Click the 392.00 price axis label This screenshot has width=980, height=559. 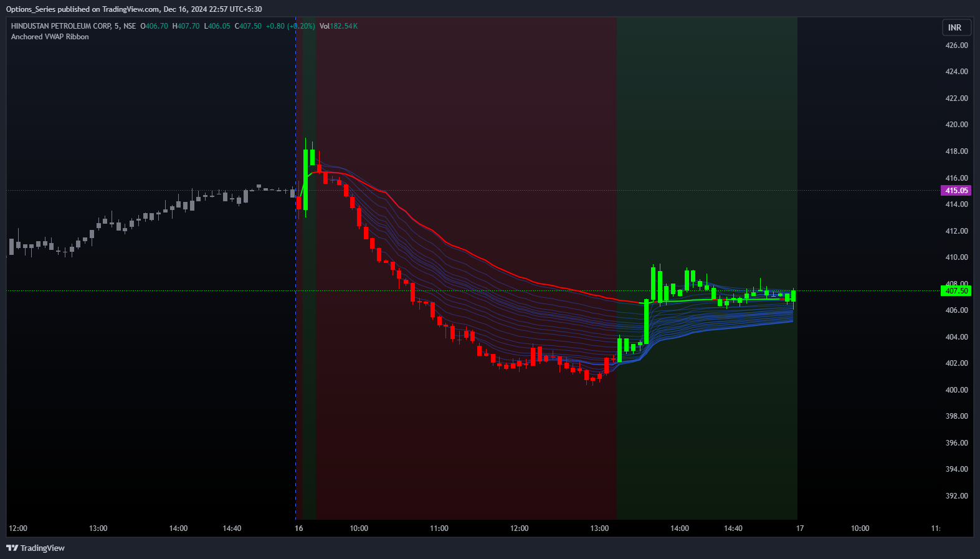point(956,496)
